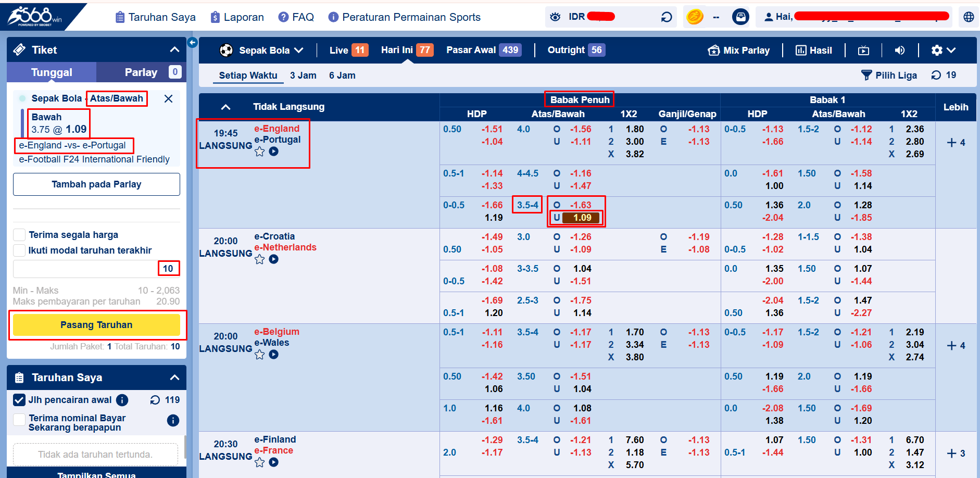Toggle balance visibility eye icon
Image resolution: width=980 pixels, height=478 pixels.
(555, 17)
